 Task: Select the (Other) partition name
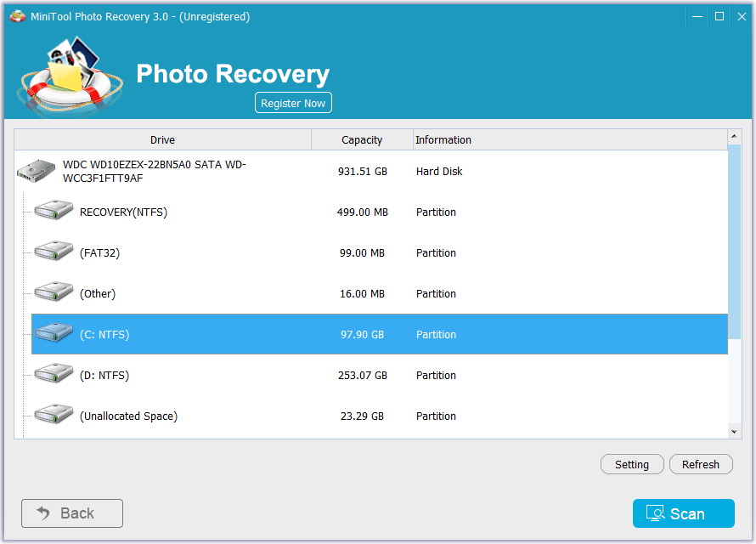coord(98,294)
